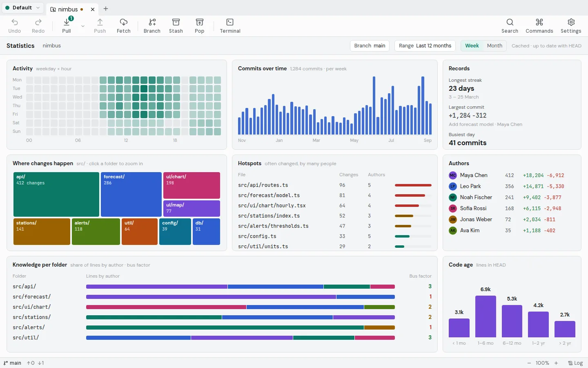Click the Sofia Rossi avatar
Screen dimensions: 588x368
(453, 209)
